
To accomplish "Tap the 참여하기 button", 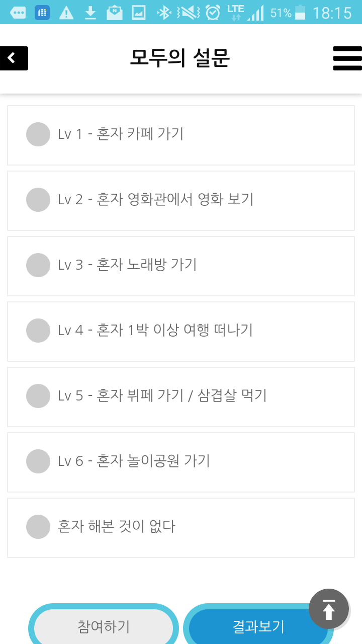I will [x=104, y=626].
